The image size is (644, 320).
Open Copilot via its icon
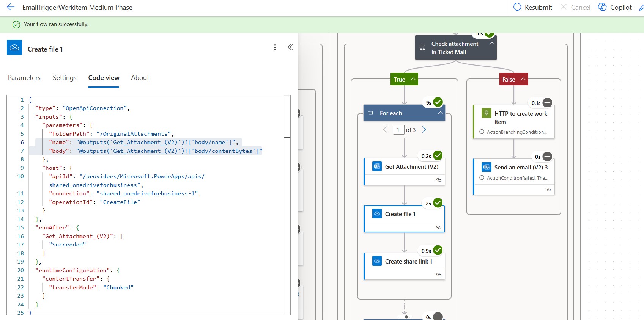pos(602,7)
